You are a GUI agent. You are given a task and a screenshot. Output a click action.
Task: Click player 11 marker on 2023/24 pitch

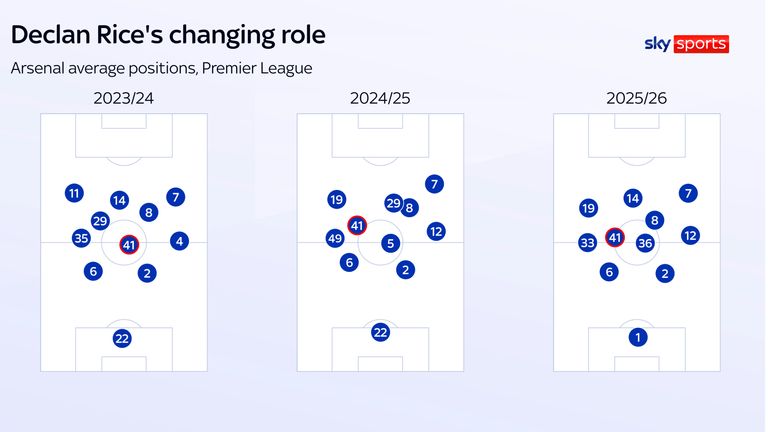pyautogui.click(x=74, y=194)
